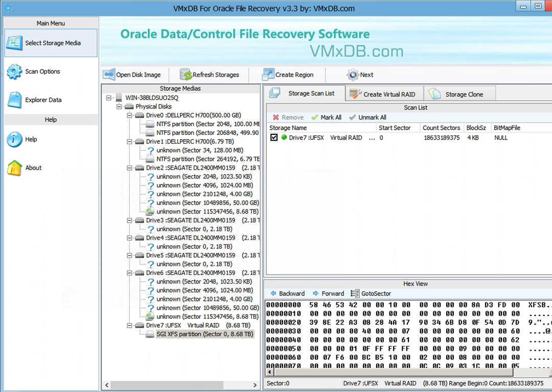This screenshot has width=552, height=392.
Task: Open Select Storage Media from Main Menu
Action: [x=51, y=43]
